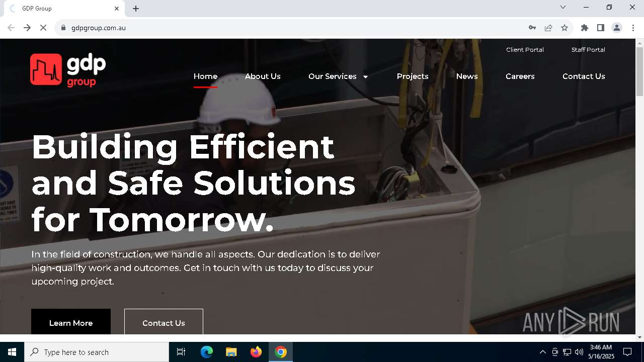Open About Us page
Image resolution: width=644 pixels, height=362 pixels.
(263, 76)
